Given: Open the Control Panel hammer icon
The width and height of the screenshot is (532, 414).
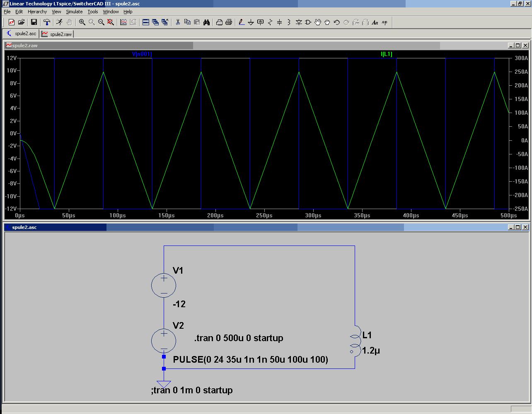Looking at the screenshot, I should 47,22.
